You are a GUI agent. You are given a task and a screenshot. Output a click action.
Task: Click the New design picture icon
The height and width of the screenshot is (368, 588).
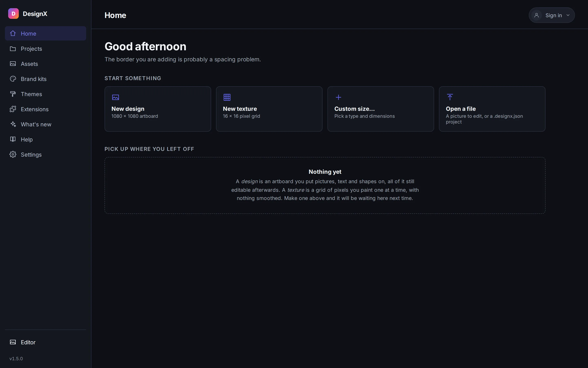point(115,97)
